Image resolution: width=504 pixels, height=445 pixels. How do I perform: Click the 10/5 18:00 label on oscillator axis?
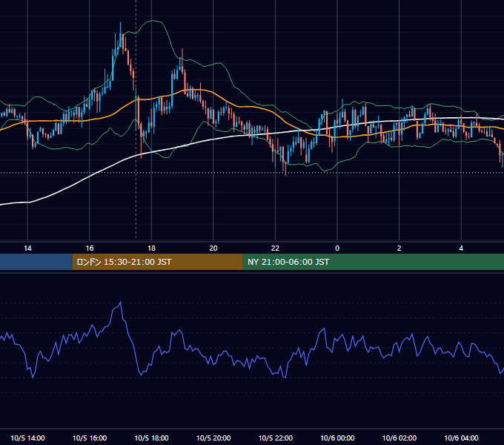click(x=151, y=438)
